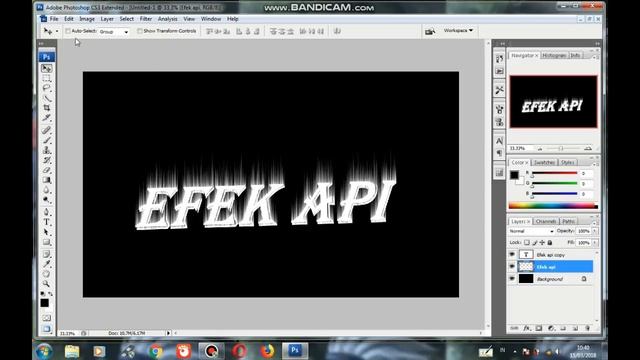Toggle the lock image pixels brush icon
The image size is (640, 360).
(x=535, y=242)
